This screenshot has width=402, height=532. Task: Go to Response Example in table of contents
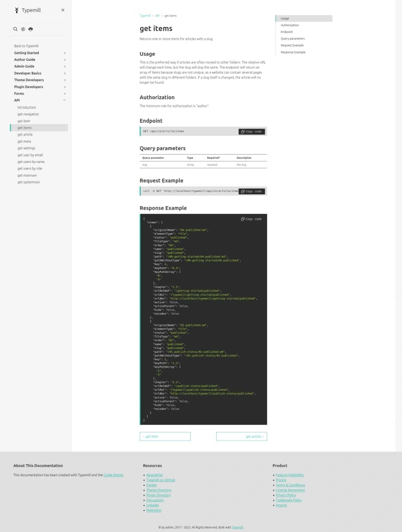click(x=293, y=52)
